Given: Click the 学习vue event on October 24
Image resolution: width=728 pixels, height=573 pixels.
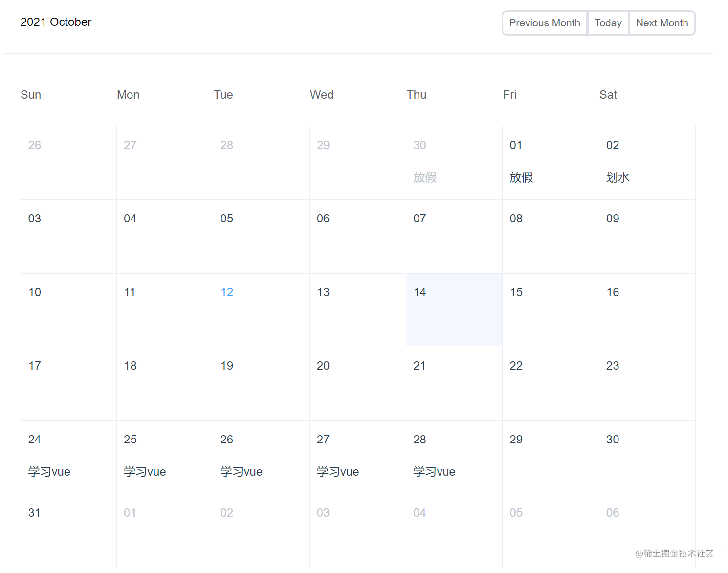Looking at the screenshot, I should click(49, 471).
